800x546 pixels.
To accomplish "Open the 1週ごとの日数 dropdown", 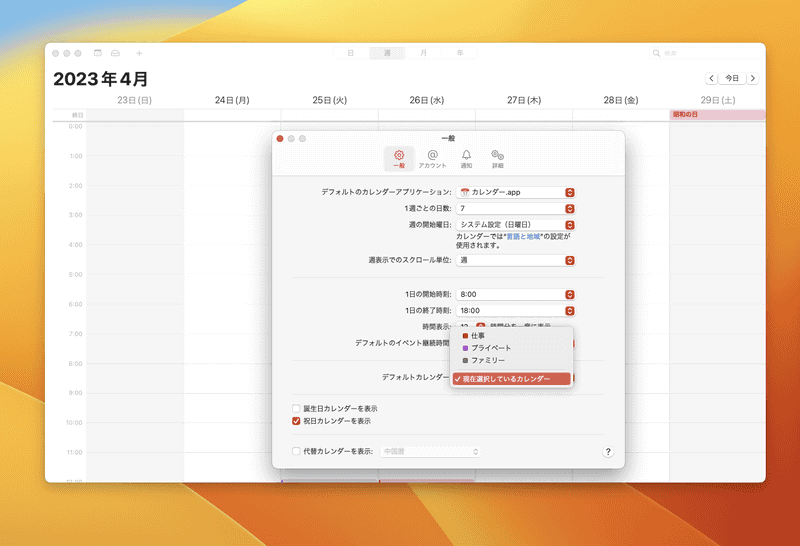I will (x=515, y=209).
